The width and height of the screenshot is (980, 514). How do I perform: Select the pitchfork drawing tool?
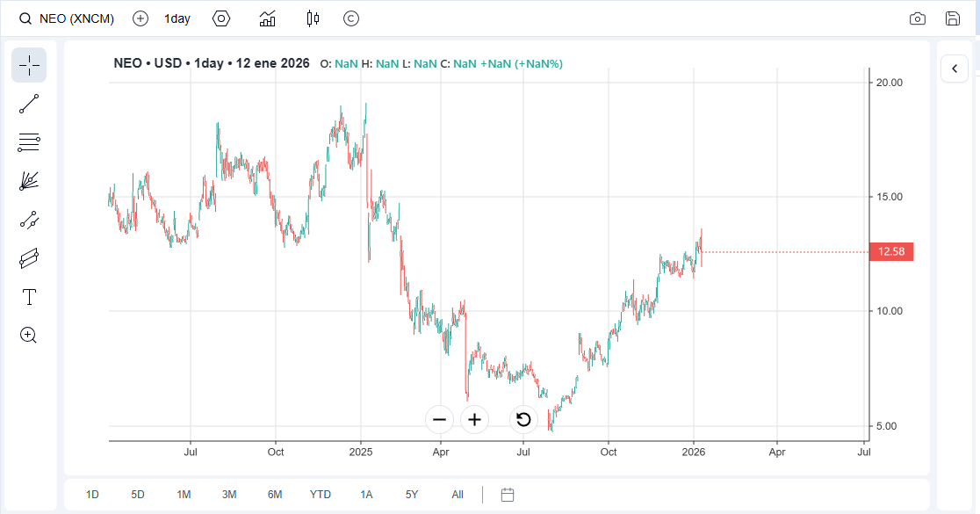29,181
